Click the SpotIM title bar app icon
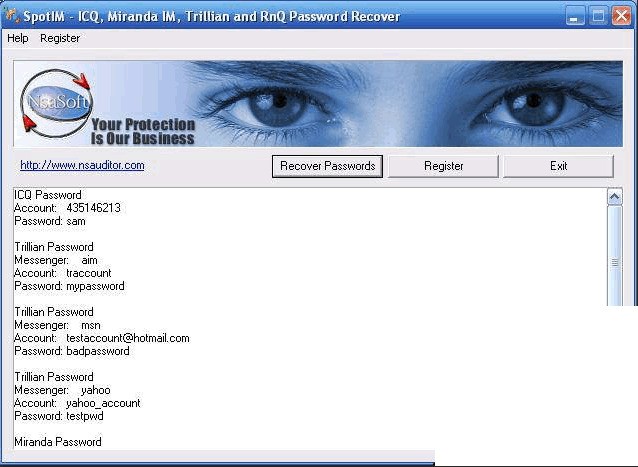The image size is (638, 467). tap(11, 15)
